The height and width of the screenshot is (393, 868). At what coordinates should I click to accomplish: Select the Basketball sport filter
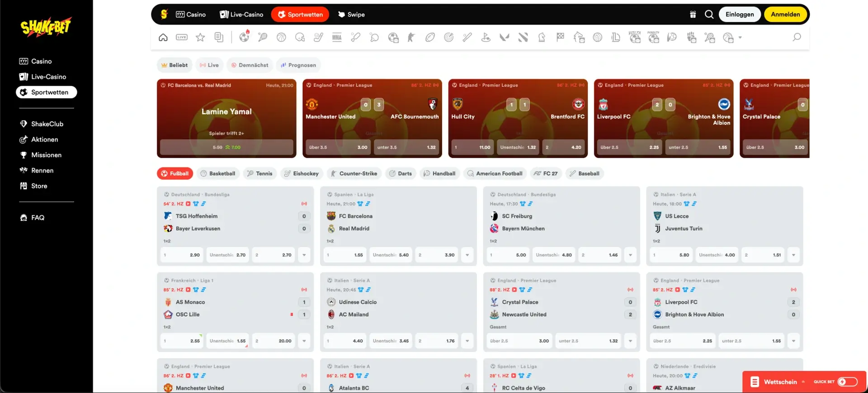[218, 173]
